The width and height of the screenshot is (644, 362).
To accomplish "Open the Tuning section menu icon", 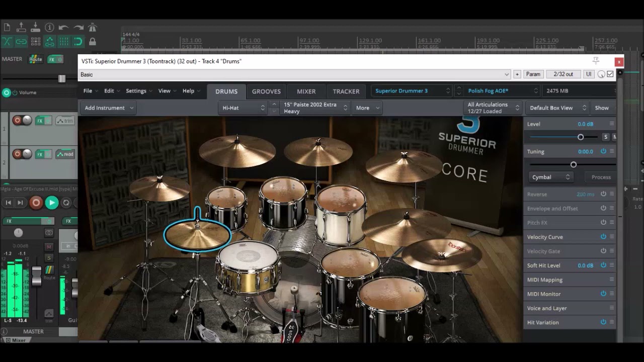I will click(x=612, y=151).
